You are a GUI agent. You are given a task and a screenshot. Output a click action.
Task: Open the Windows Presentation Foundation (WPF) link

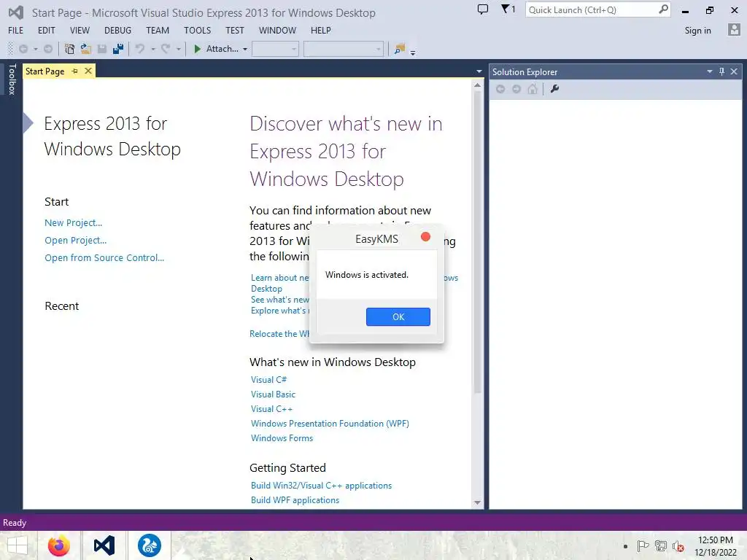[x=330, y=424]
